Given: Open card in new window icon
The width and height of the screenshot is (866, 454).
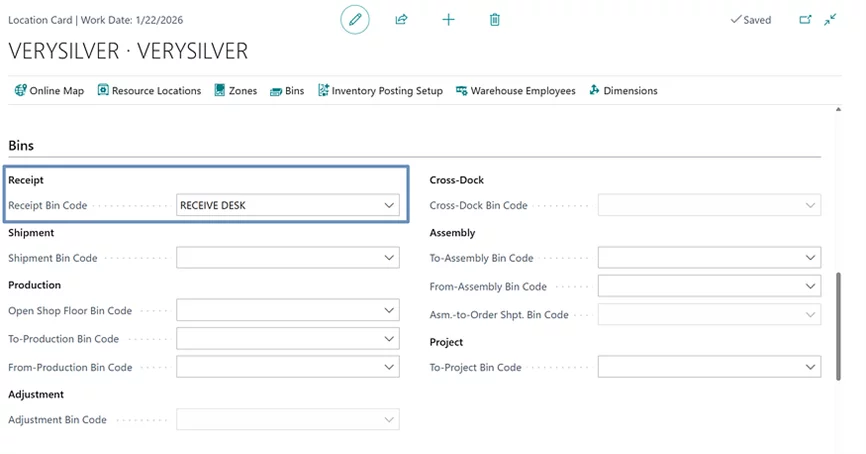Looking at the screenshot, I should (x=806, y=19).
